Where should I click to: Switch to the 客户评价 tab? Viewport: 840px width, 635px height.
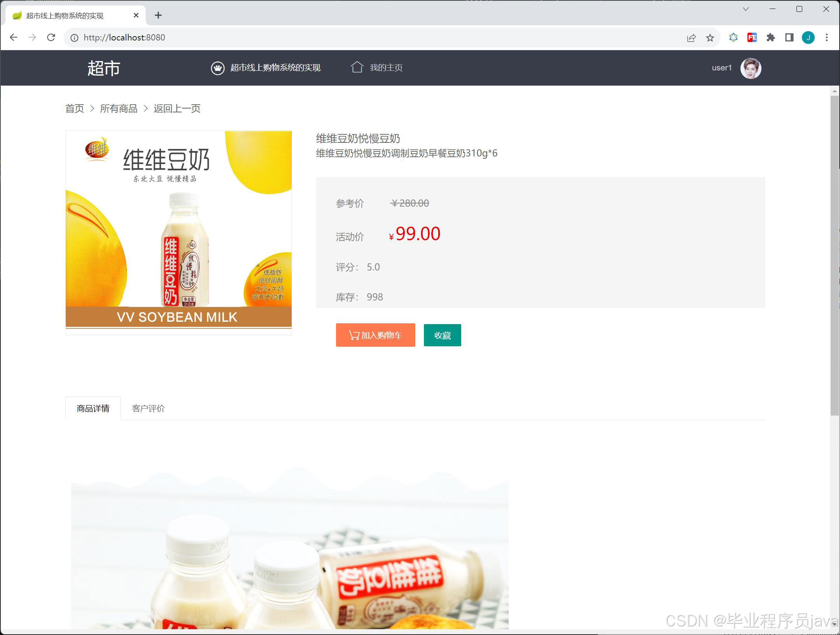148,408
